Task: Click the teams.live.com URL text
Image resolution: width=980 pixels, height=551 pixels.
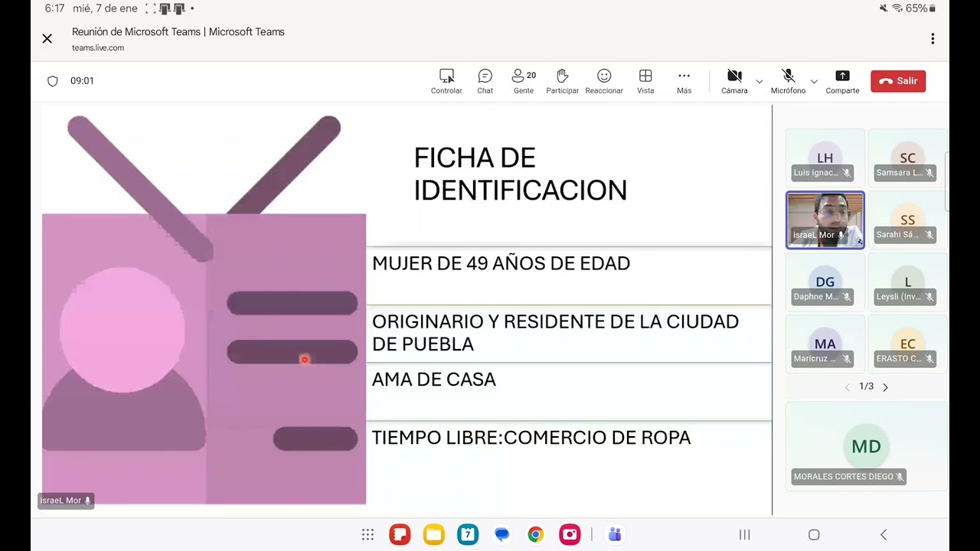Action: click(98, 47)
